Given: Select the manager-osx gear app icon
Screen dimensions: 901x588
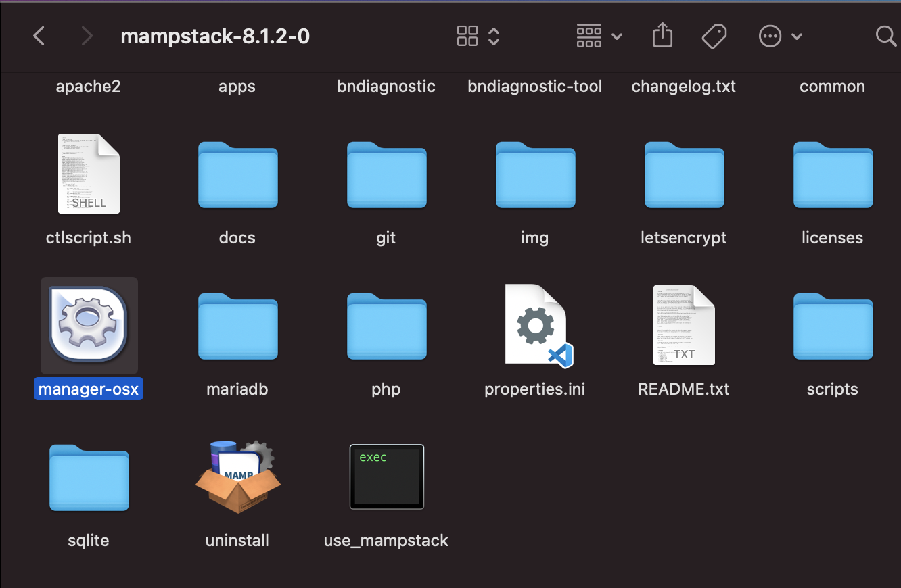Looking at the screenshot, I should tap(89, 325).
